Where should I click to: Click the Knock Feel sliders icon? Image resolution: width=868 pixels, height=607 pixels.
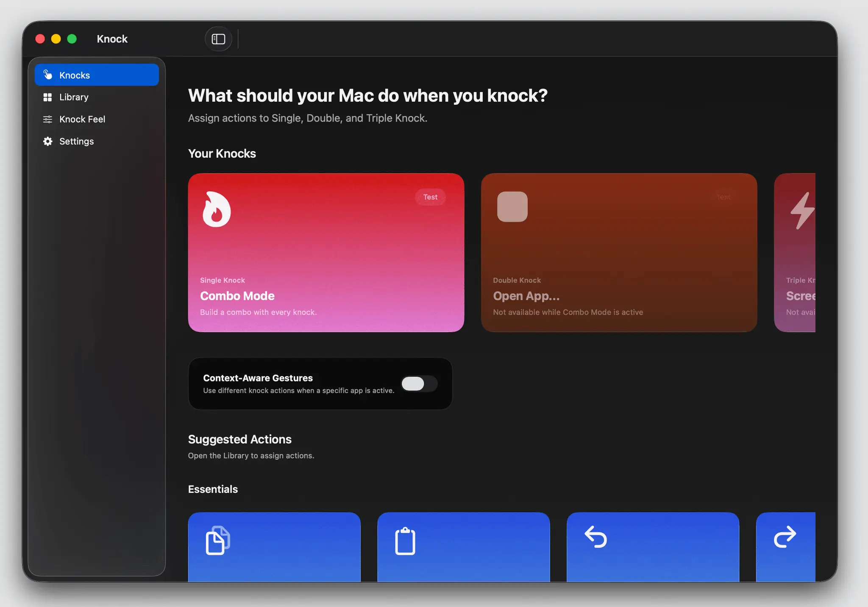click(47, 119)
